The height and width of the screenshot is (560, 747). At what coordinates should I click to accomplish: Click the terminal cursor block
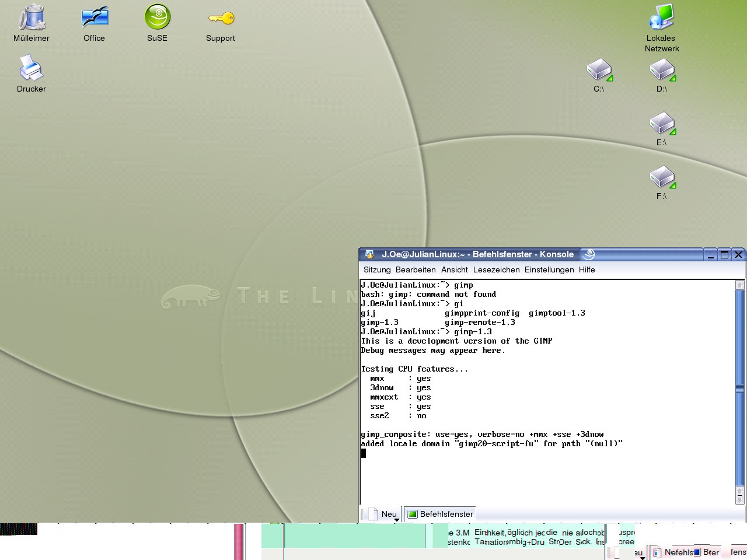coord(364,453)
